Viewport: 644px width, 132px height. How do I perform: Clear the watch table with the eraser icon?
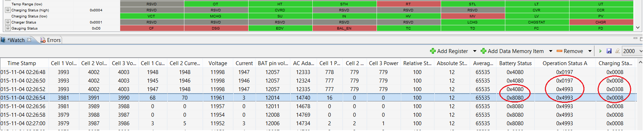pos(618,51)
